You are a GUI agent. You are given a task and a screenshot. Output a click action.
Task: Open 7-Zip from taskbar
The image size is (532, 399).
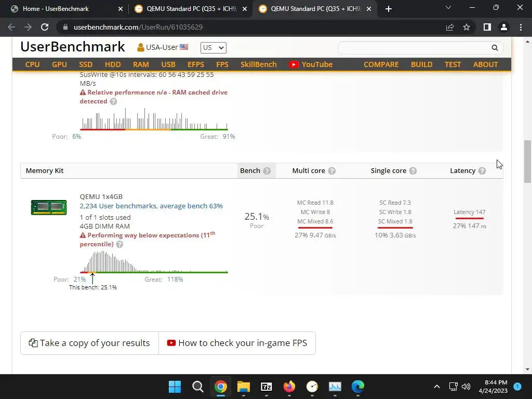267,387
